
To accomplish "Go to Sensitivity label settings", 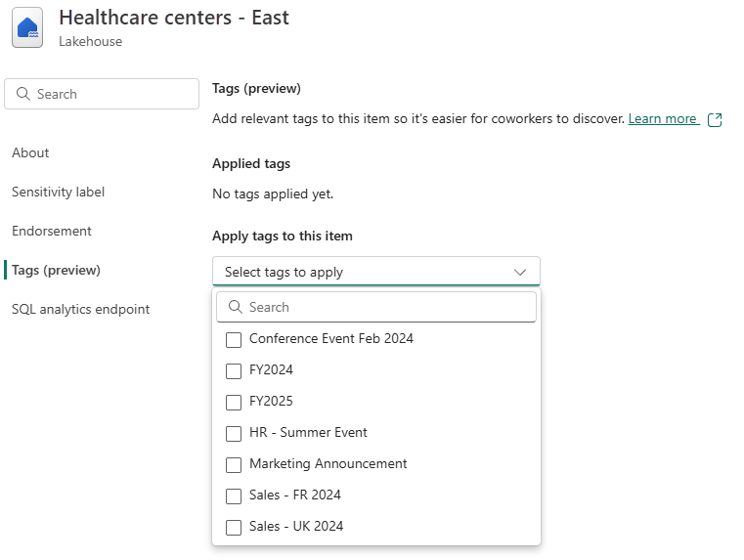I will tap(58, 192).
